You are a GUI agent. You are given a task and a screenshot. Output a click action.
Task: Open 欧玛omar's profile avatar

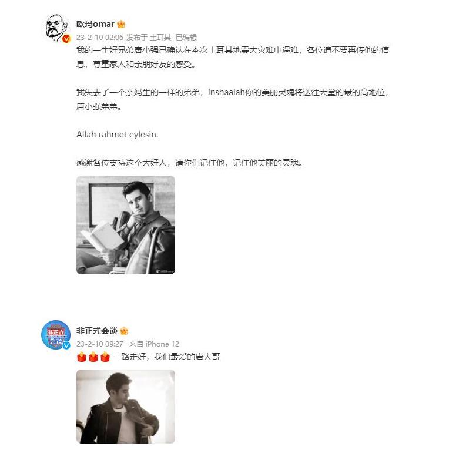(56, 28)
